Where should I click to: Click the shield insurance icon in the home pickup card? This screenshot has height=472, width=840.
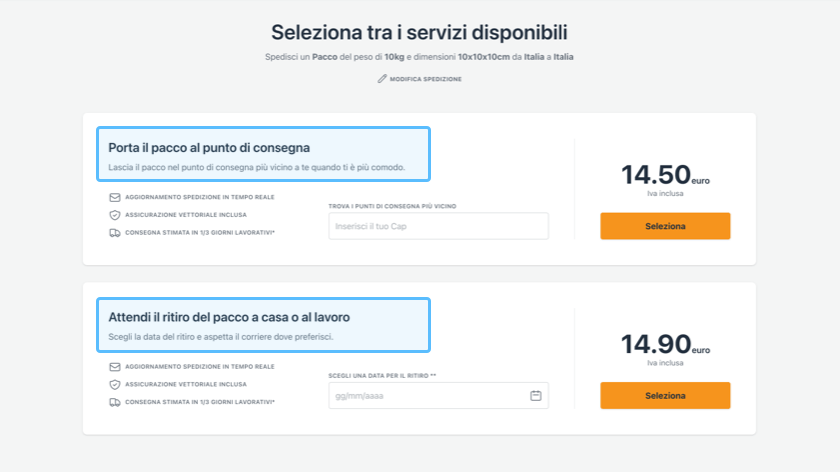coord(115,384)
